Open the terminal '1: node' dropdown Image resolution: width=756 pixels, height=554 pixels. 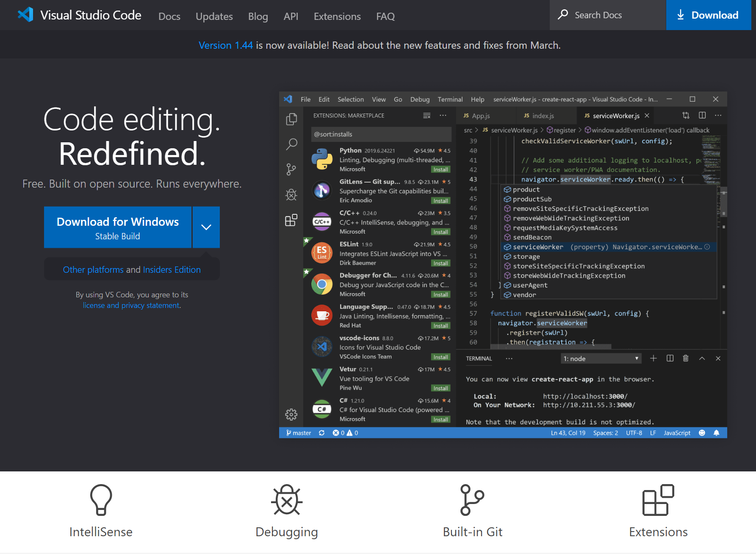point(601,359)
